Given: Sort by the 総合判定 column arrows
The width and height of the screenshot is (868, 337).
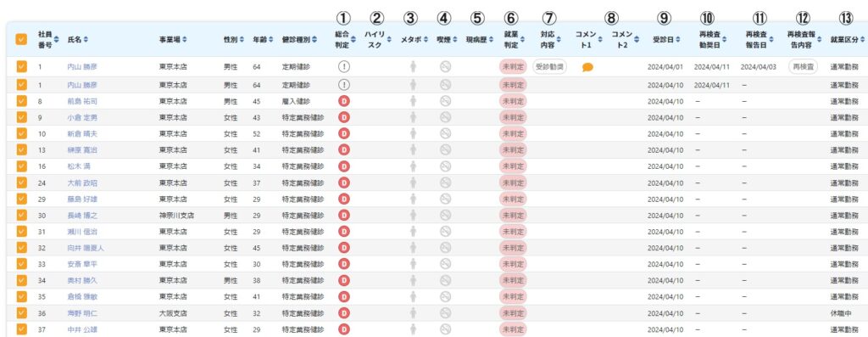Looking at the screenshot, I should coord(353,39).
